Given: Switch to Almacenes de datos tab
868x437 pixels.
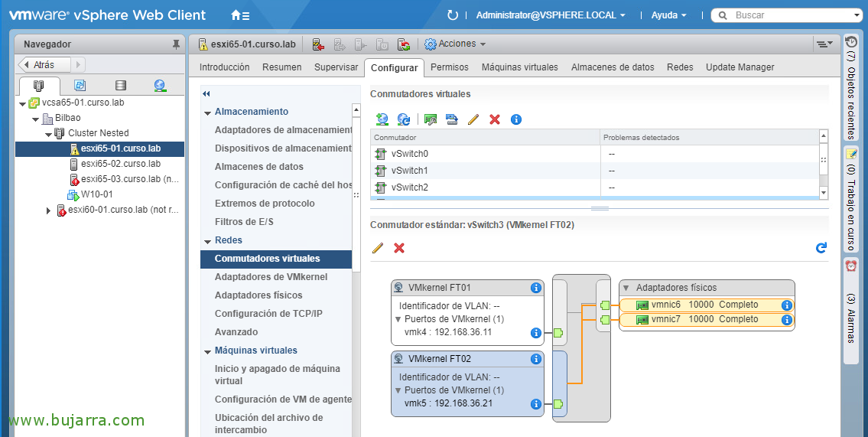Looking at the screenshot, I should coord(613,67).
